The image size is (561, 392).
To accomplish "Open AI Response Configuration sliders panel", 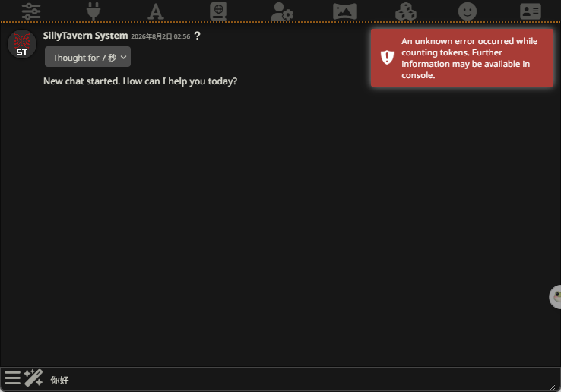I will [x=31, y=11].
